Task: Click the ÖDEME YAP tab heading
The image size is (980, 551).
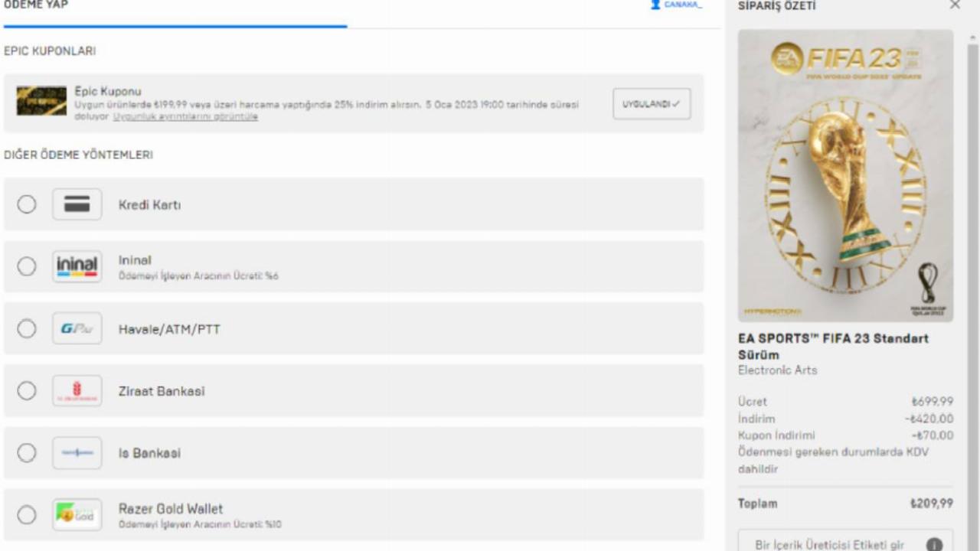Action: (x=36, y=5)
